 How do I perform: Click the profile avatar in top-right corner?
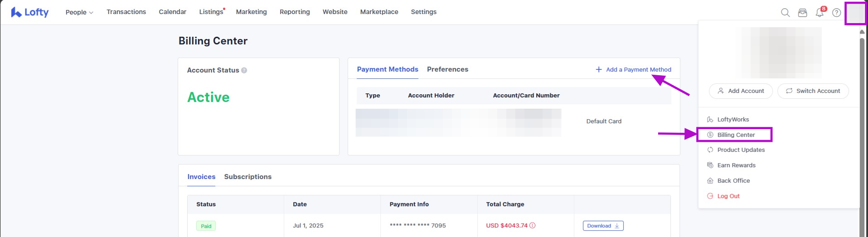coord(856,13)
